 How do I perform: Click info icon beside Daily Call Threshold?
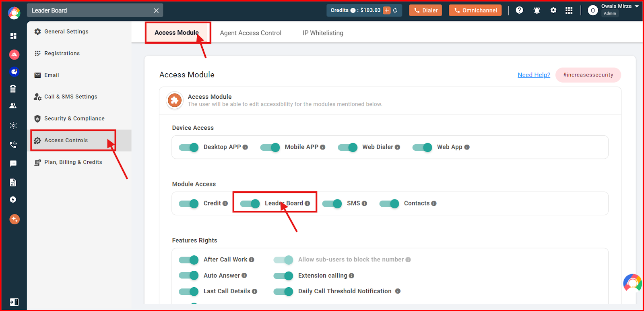pyautogui.click(x=398, y=291)
